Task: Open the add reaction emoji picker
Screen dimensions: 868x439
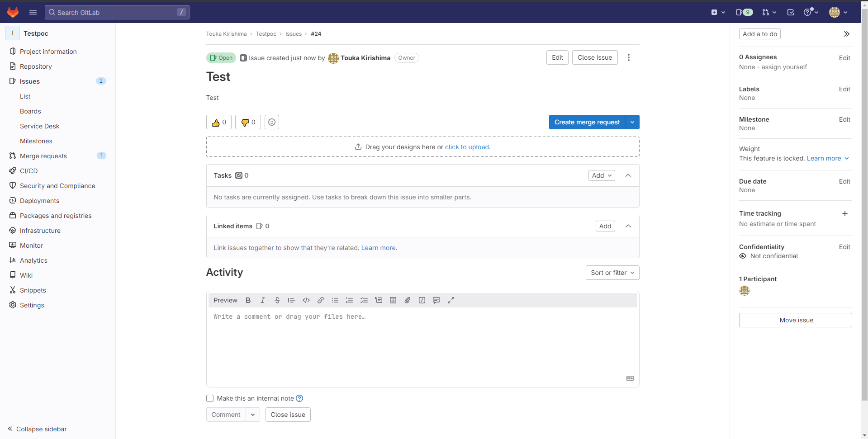Action: pyautogui.click(x=272, y=122)
